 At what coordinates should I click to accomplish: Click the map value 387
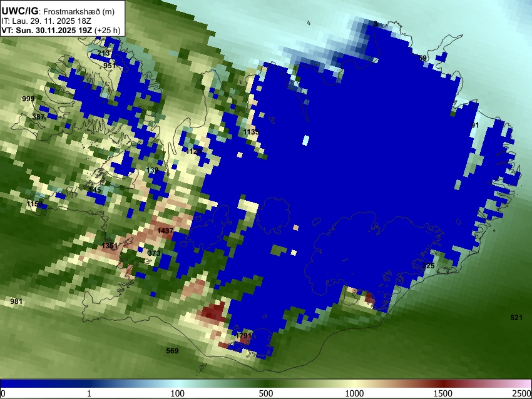tap(38, 116)
